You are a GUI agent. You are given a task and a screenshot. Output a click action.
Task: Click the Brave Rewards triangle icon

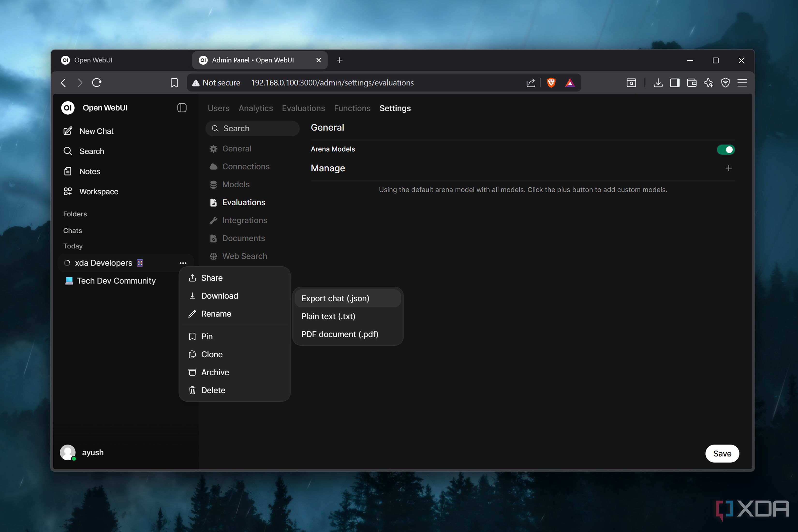tap(570, 83)
